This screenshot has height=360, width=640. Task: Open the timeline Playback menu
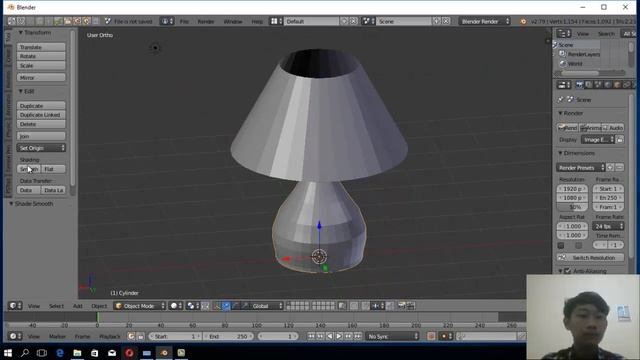[x=110, y=336]
